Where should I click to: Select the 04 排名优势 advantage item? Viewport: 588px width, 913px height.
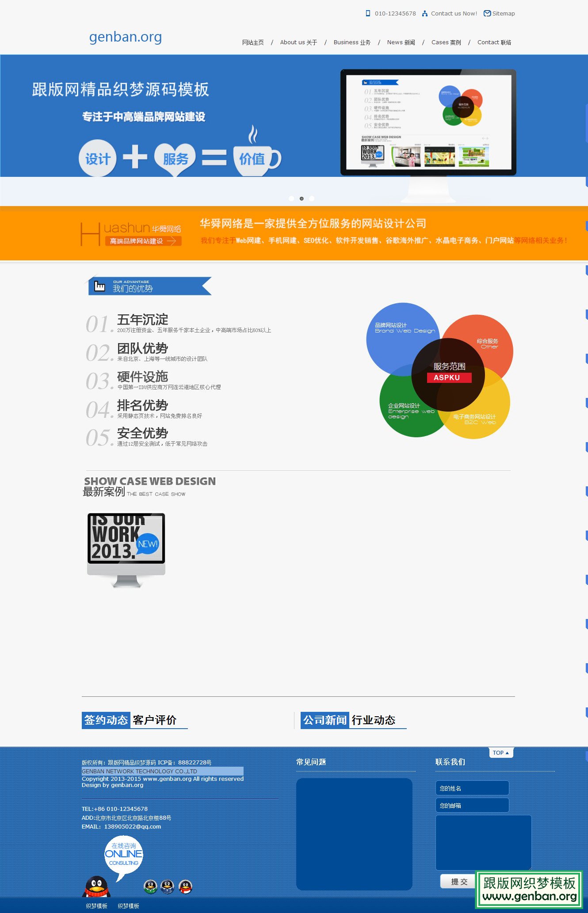(x=144, y=409)
